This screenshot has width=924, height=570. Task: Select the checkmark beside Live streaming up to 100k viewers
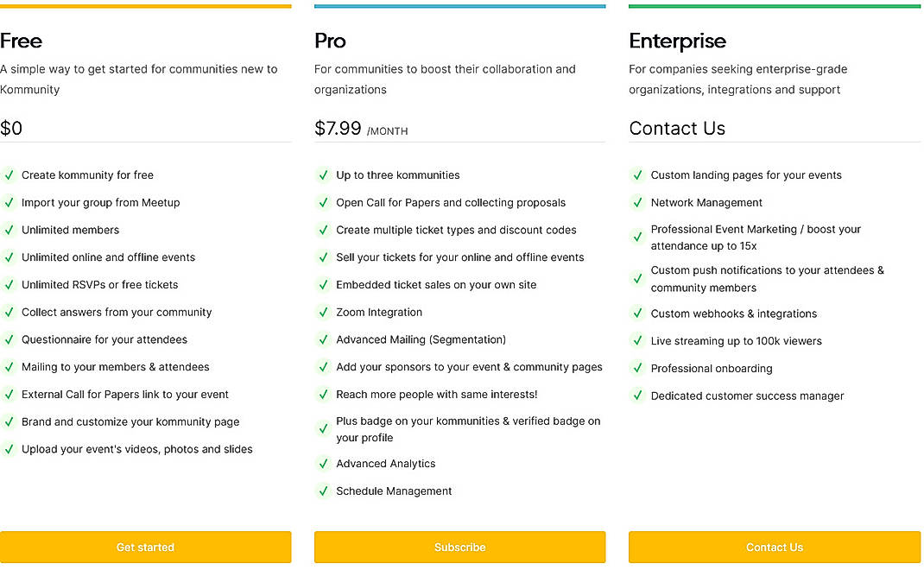(636, 341)
